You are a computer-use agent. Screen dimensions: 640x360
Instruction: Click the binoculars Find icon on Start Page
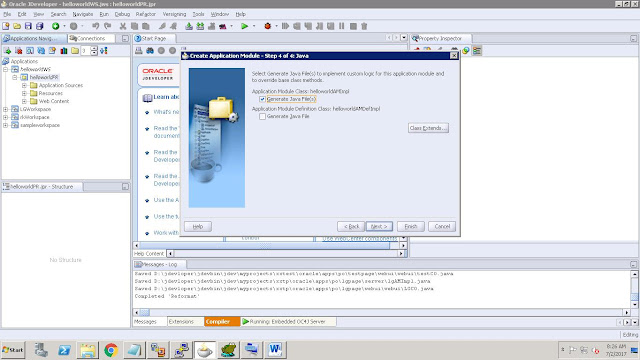coord(150,50)
